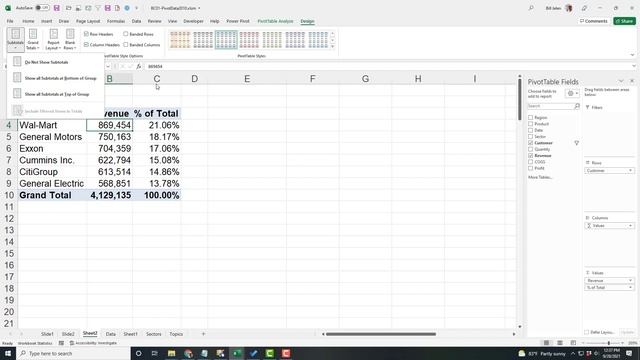Screen dimensions: 640x360
Task: Switch to the PivotTable Analyze tab
Action: 275,21
